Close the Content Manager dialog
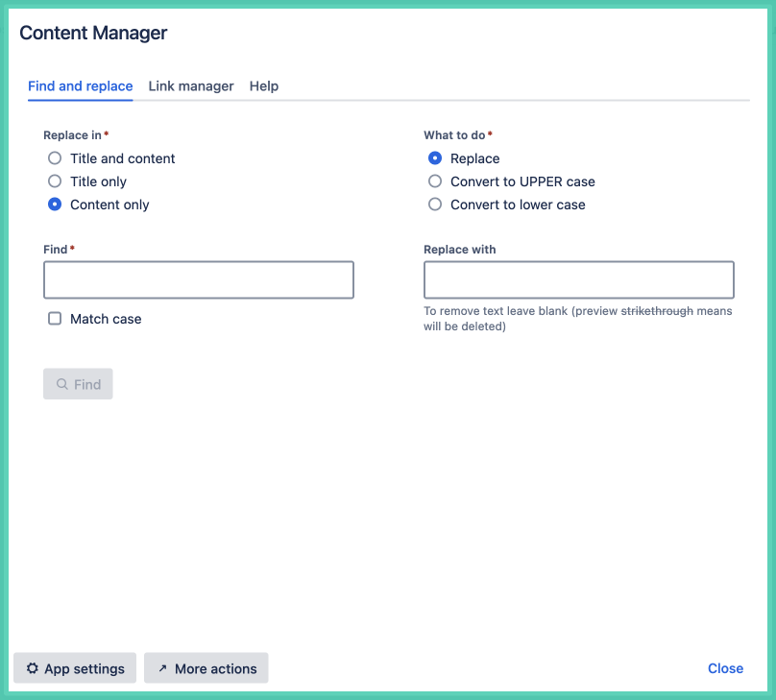 725,668
